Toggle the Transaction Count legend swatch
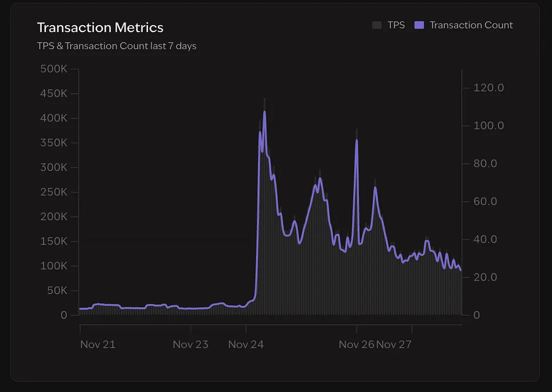 pyautogui.click(x=420, y=25)
